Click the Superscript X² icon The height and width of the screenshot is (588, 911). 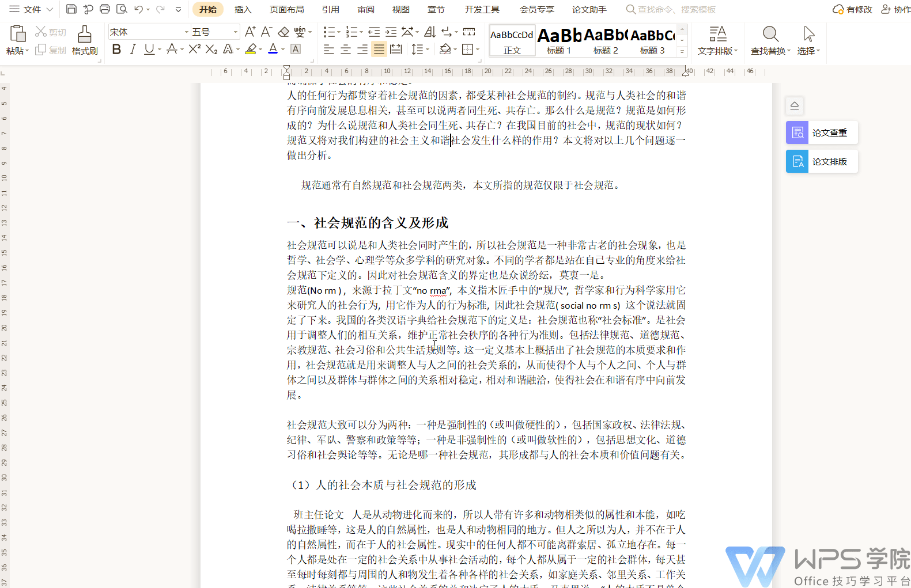point(195,49)
